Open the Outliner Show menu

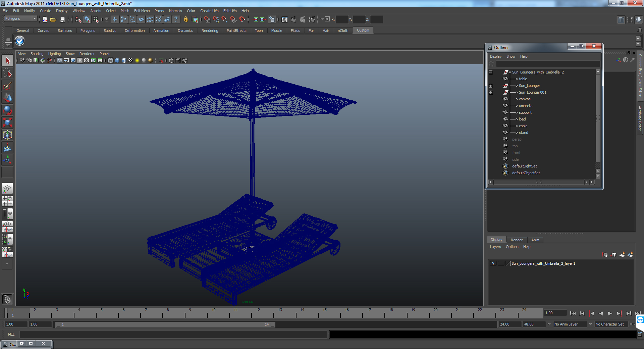511,56
